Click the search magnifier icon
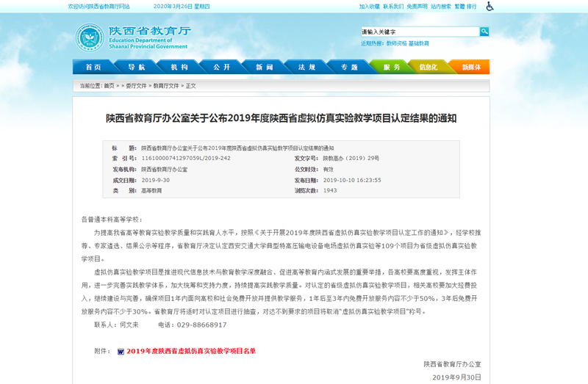The width and height of the screenshot is (588, 384). pos(484,32)
